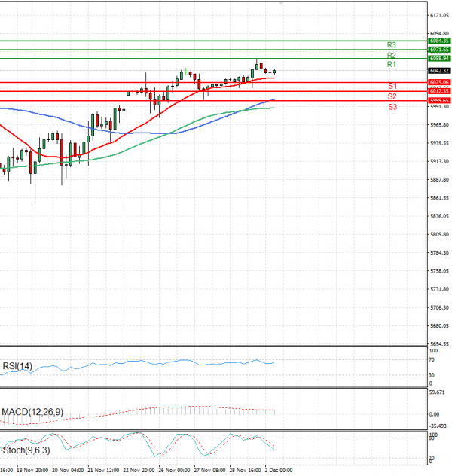Select the 2 Dec 00:00 time axis label
This screenshot has height=476, width=452.
(278, 469)
